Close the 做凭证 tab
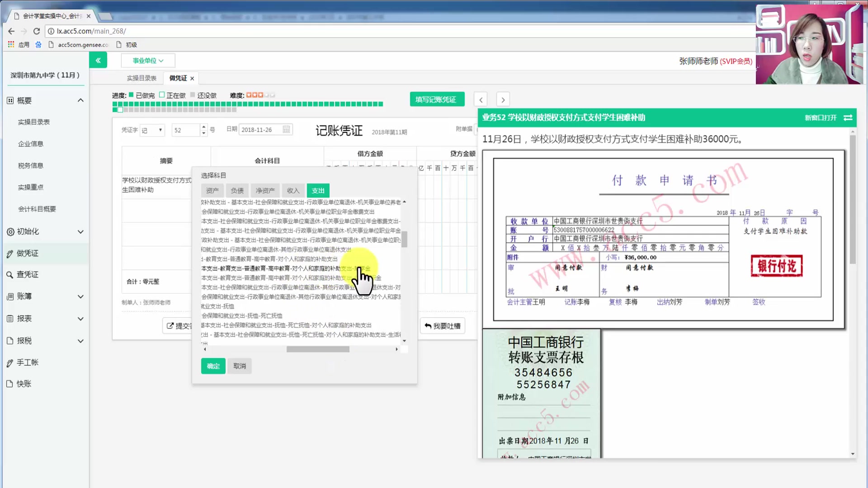The height and width of the screenshot is (488, 868). click(191, 78)
